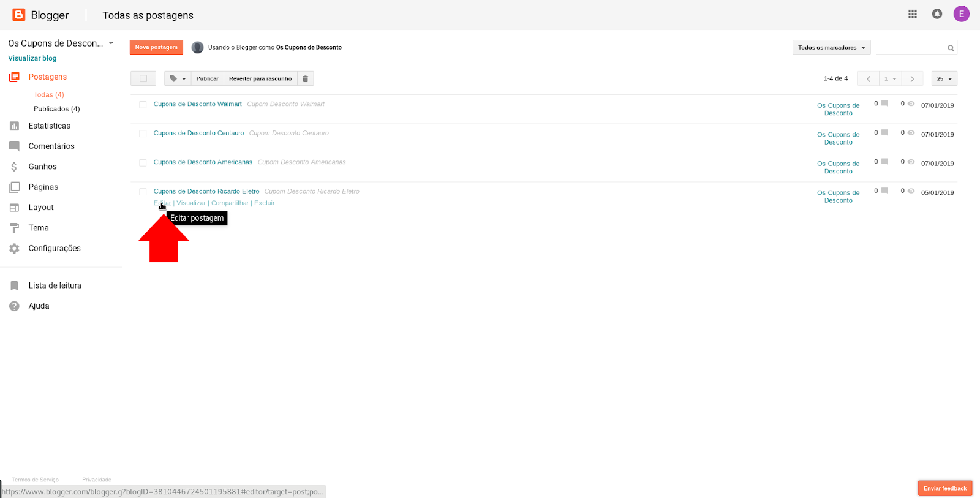Open Páginas section
Viewport: 980px width, 498px height.
click(x=43, y=187)
